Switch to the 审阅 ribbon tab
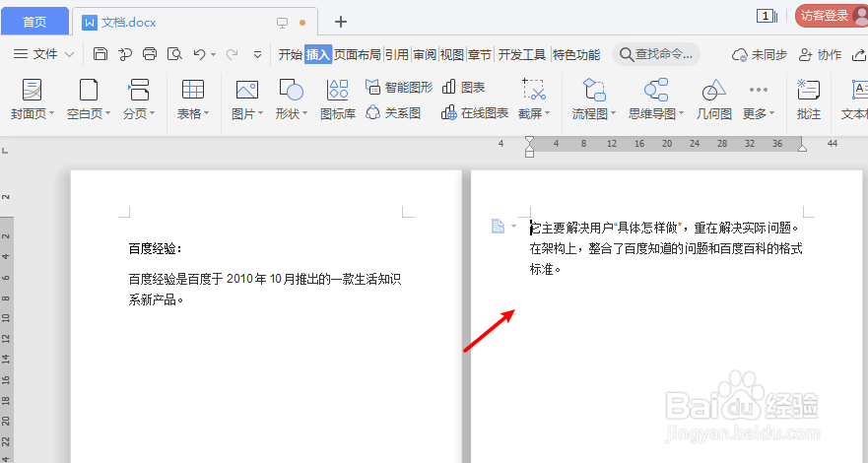Screen dimensions: 868x463 click(425, 54)
